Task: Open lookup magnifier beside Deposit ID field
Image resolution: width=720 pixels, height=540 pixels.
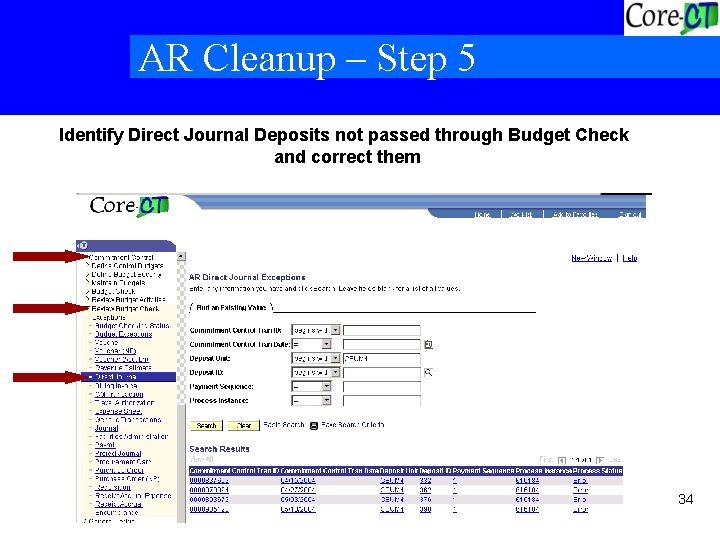Action: point(428,372)
